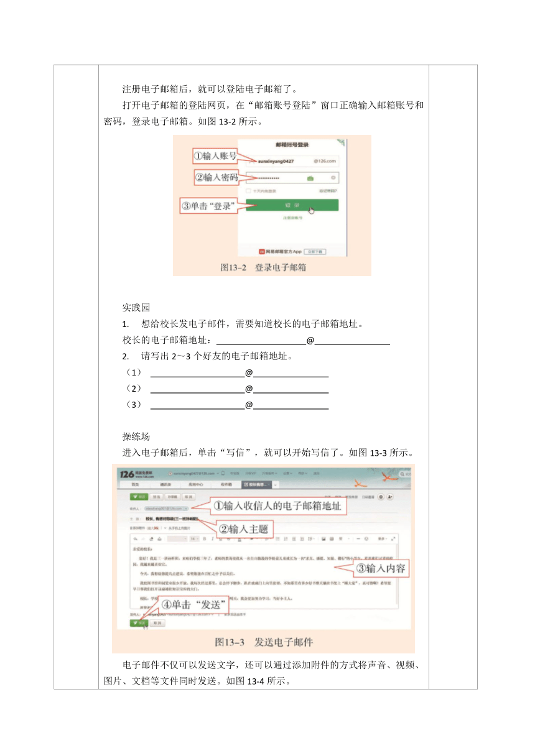Open the font size 14 dropdown
Image resolution: width=535 pixels, height=756 pixels.
[194, 539]
